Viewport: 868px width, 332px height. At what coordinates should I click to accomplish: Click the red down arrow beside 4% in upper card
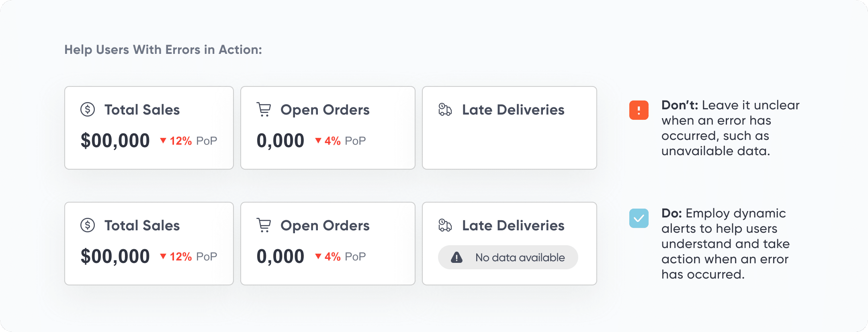tap(318, 140)
